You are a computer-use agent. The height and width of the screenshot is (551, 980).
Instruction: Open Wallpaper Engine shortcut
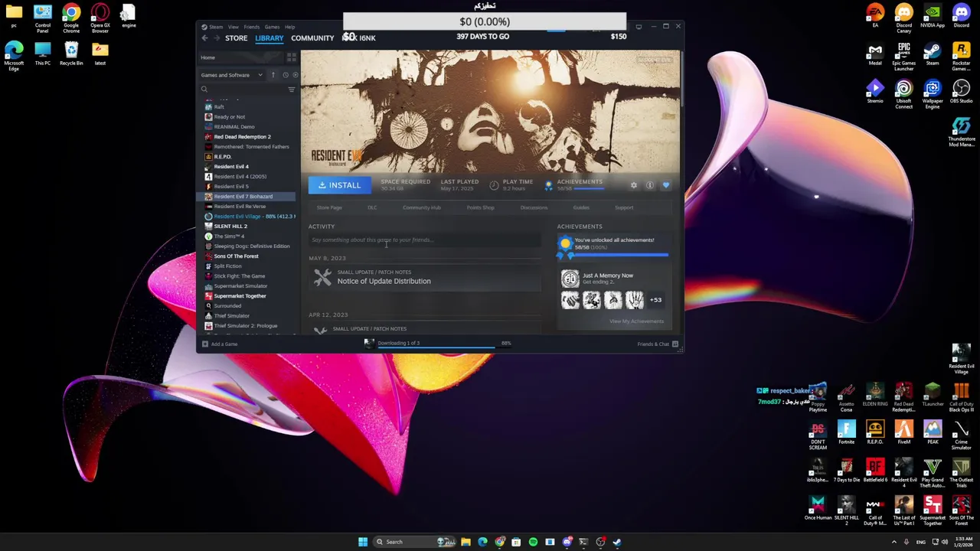click(933, 94)
